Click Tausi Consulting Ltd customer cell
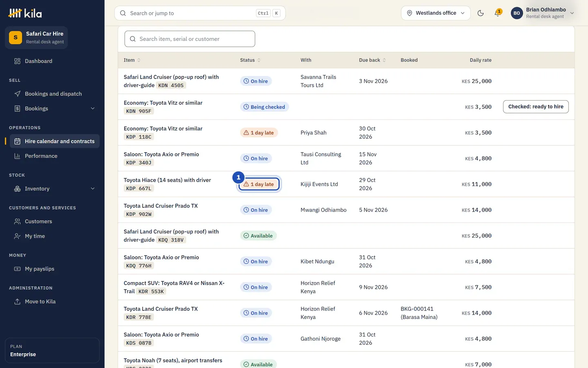Image resolution: width=588 pixels, height=368 pixels. click(x=321, y=159)
